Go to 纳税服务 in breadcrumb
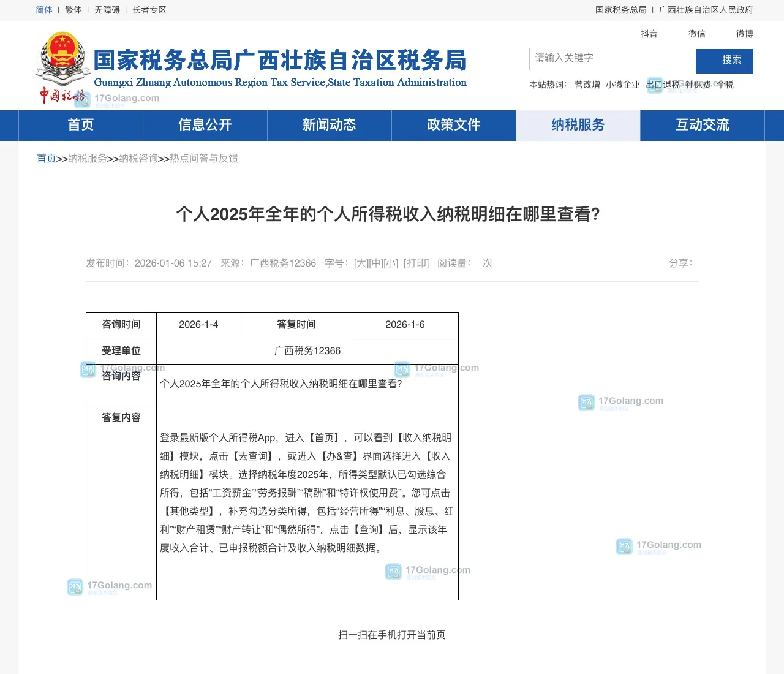 [88, 158]
